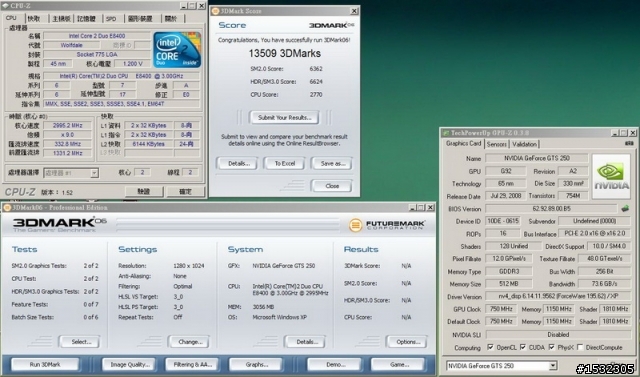The image size is (640, 377).
Task: Switch to the SPD tab in CPU-Z
Action: [111, 19]
